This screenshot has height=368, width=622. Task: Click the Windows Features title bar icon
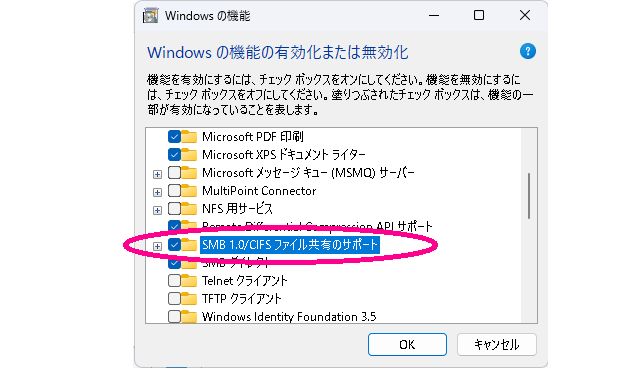150,16
